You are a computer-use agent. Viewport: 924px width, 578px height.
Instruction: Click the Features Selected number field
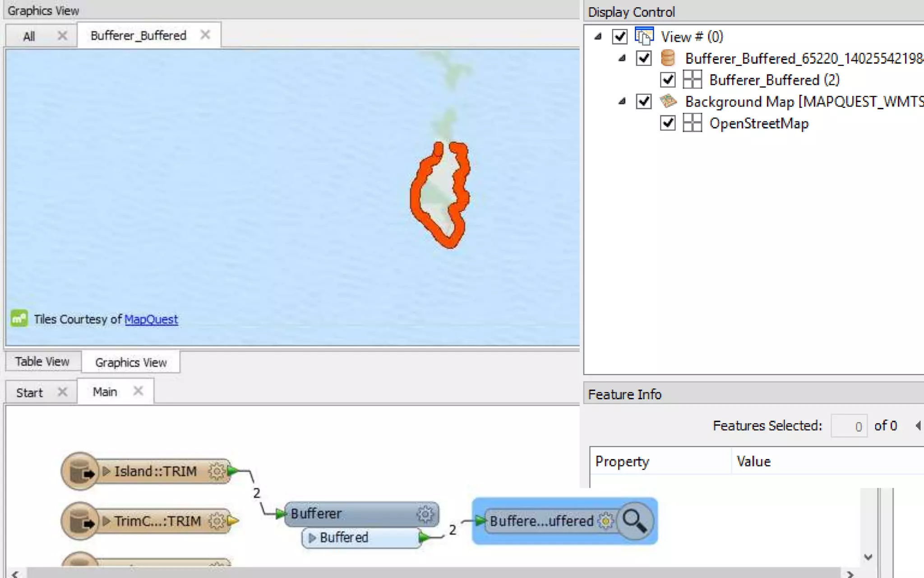[849, 426]
